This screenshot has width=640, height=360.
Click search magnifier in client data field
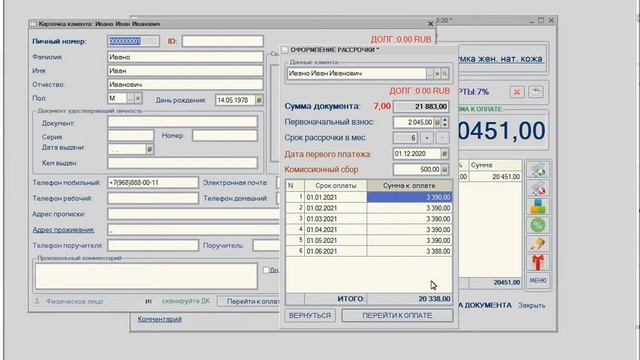click(444, 74)
